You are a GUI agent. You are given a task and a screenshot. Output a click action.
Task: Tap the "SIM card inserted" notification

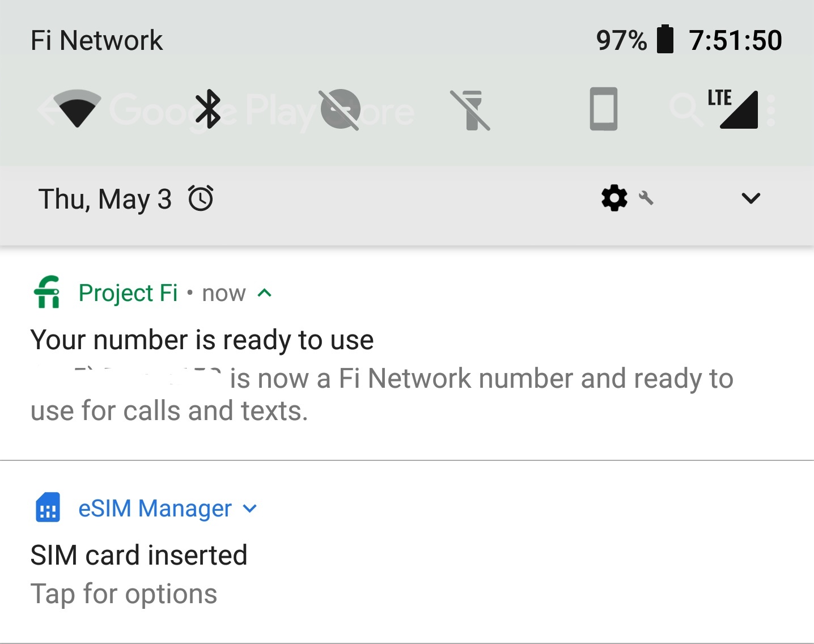(x=139, y=556)
